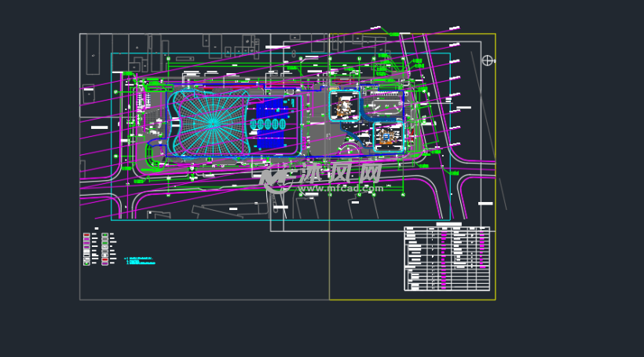Pick the purple swatch in legend's second column
This screenshot has width=644, height=357.
coord(104,263)
